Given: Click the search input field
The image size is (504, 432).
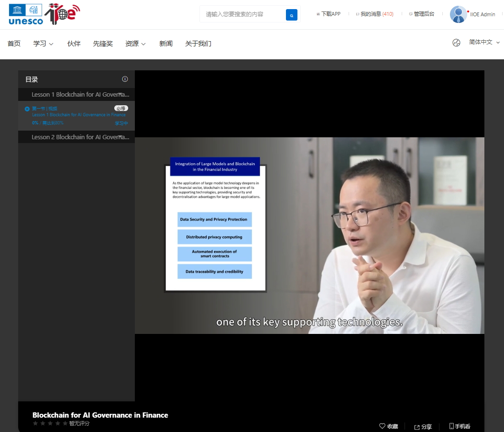Looking at the screenshot, I should 241,14.
